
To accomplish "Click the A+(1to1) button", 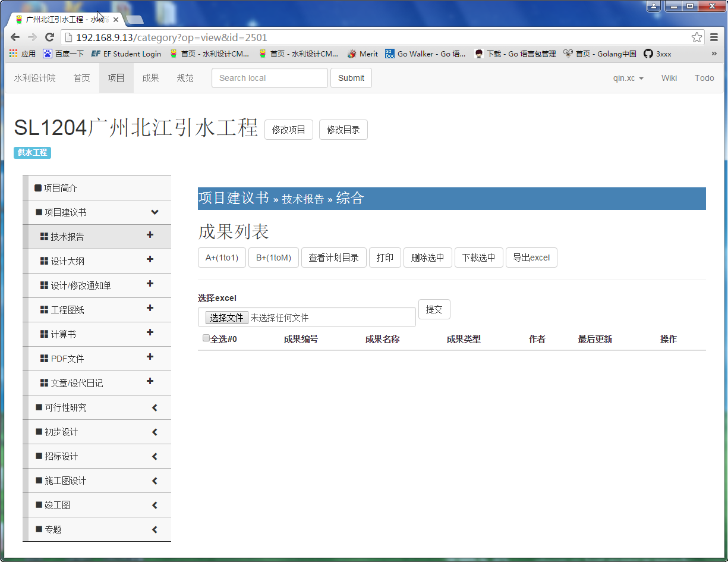I will [222, 258].
